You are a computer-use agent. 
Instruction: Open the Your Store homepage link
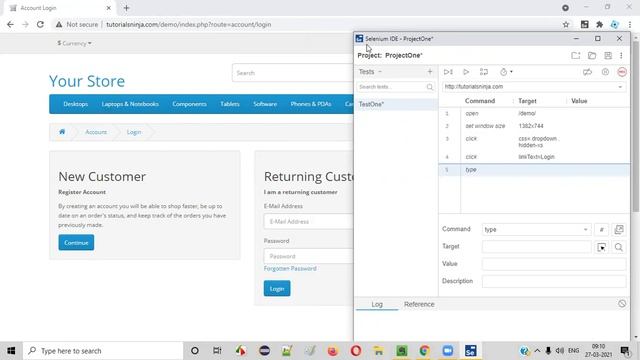[87, 81]
